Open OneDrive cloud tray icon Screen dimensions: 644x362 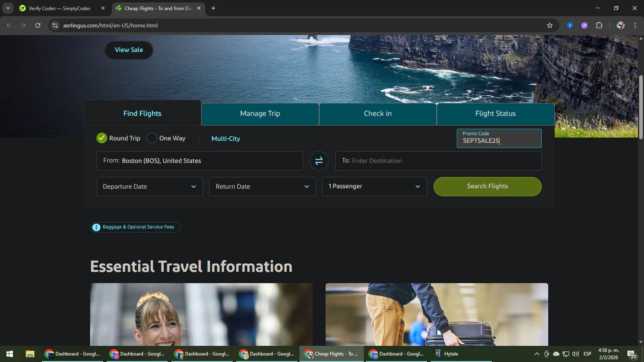556,354
